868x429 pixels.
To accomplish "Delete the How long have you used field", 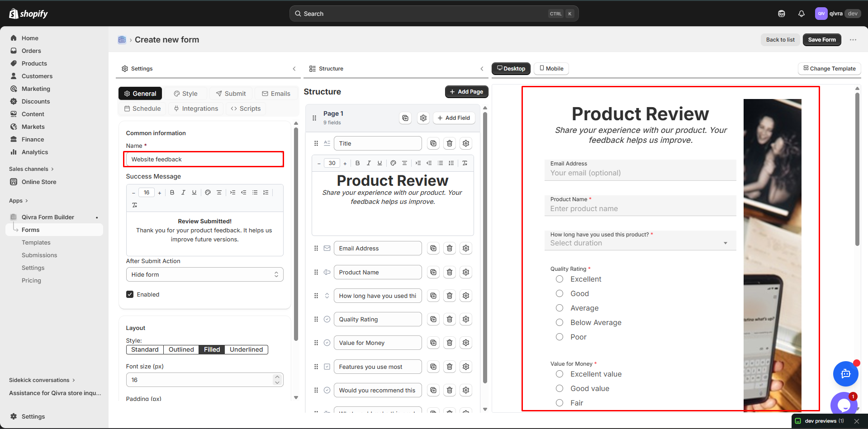I will tap(450, 296).
